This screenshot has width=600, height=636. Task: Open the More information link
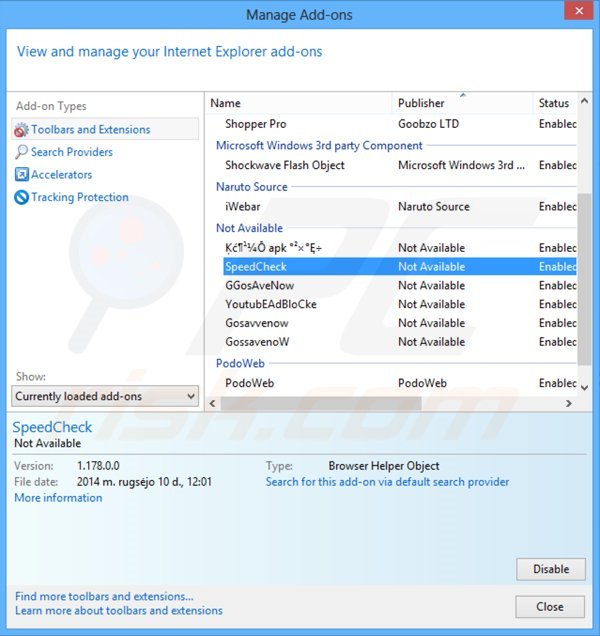pyautogui.click(x=58, y=498)
